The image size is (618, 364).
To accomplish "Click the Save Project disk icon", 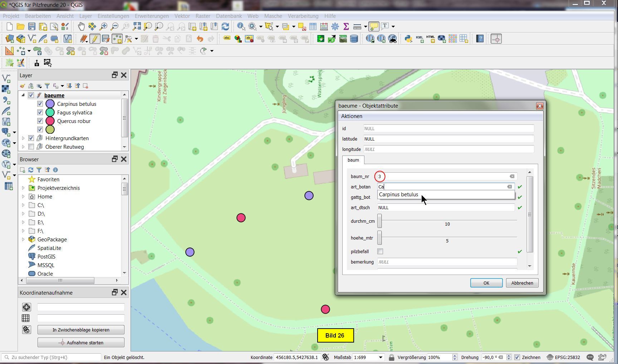I will pyautogui.click(x=32, y=26).
